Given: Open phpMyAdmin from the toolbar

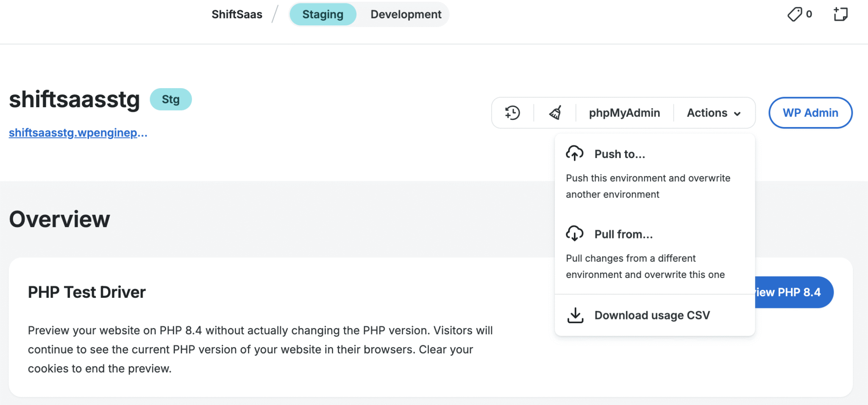Looking at the screenshot, I should coord(624,113).
